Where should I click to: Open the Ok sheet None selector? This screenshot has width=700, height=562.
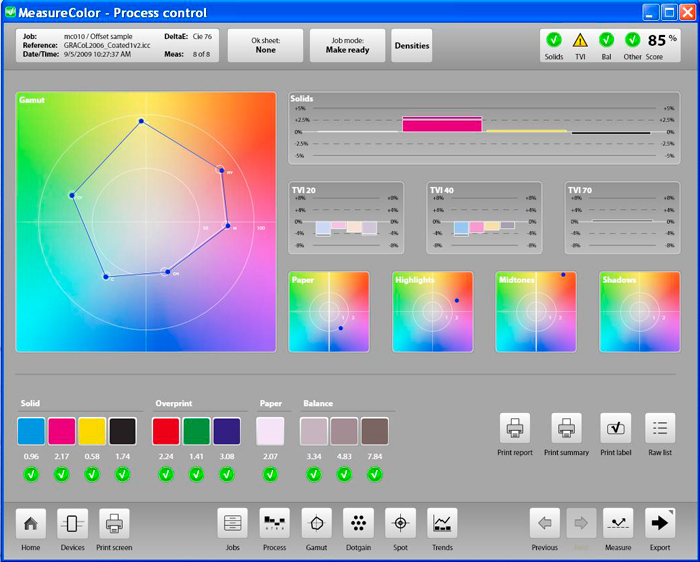[265, 45]
